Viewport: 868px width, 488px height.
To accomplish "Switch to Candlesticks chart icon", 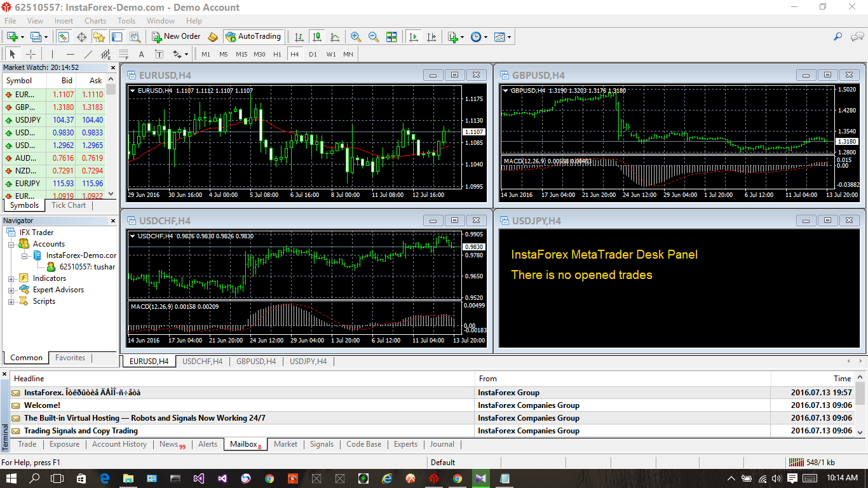I will pos(317,37).
